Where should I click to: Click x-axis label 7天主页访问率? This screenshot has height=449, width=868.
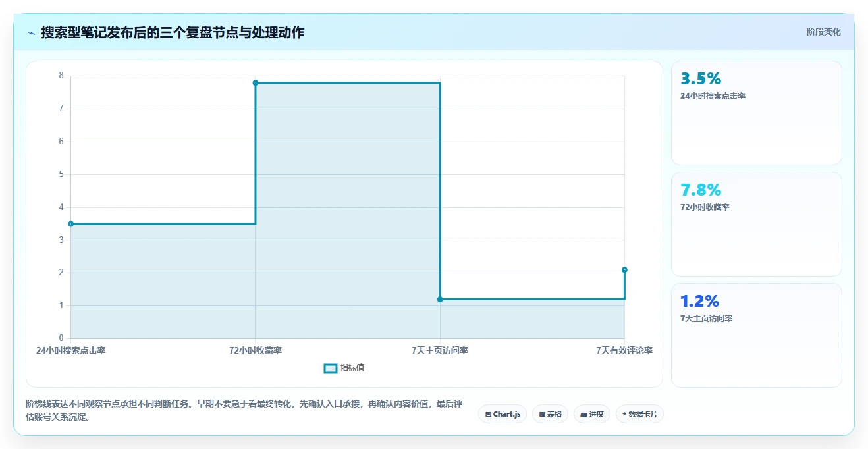[x=440, y=350]
